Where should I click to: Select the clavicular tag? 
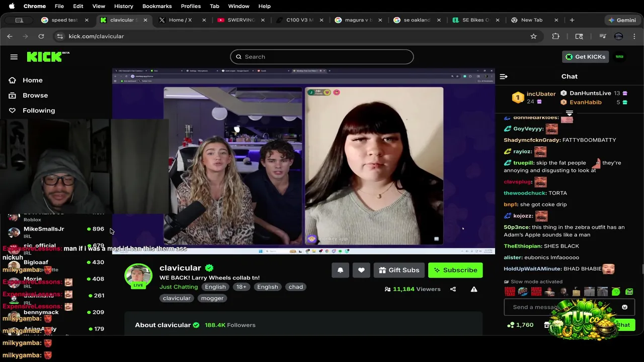click(x=177, y=299)
